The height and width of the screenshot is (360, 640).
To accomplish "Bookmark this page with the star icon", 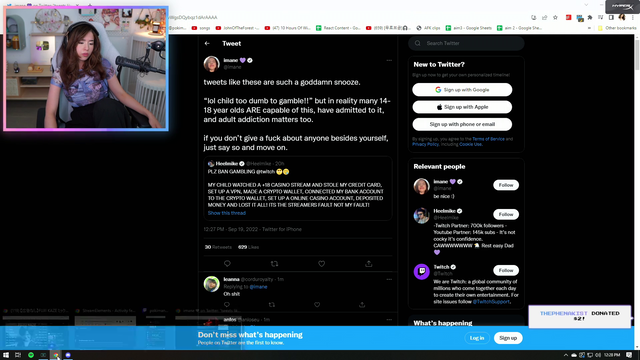I will [555, 18].
